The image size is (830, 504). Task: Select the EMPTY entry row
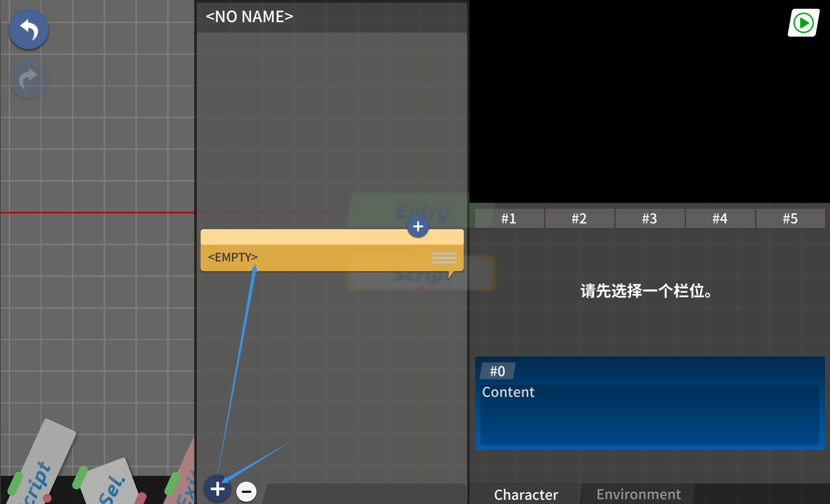303,257
